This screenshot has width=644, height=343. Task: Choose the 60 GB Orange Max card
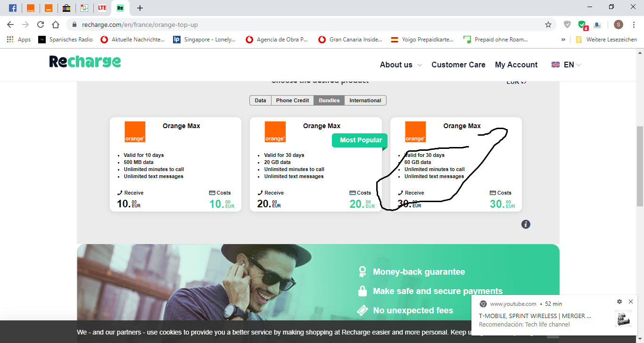[456, 164]
